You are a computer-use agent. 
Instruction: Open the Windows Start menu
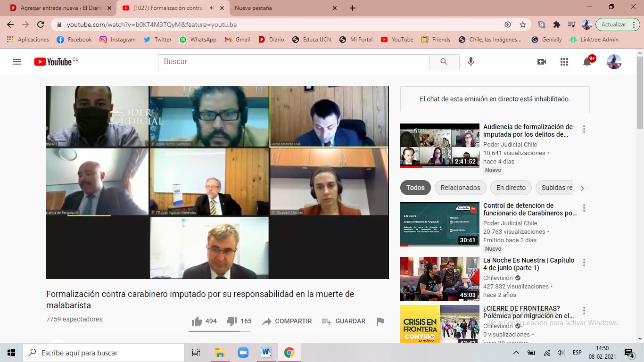tap(11, 353)
